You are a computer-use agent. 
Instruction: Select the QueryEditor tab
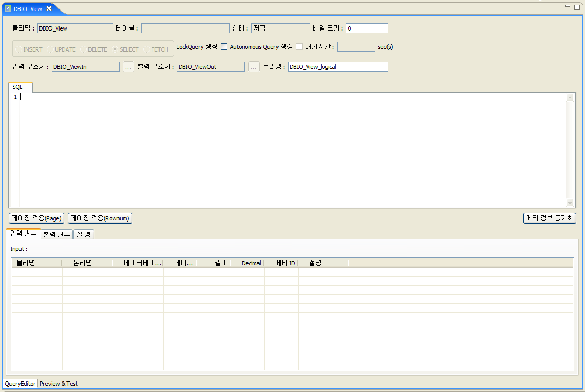click(19, 384)
